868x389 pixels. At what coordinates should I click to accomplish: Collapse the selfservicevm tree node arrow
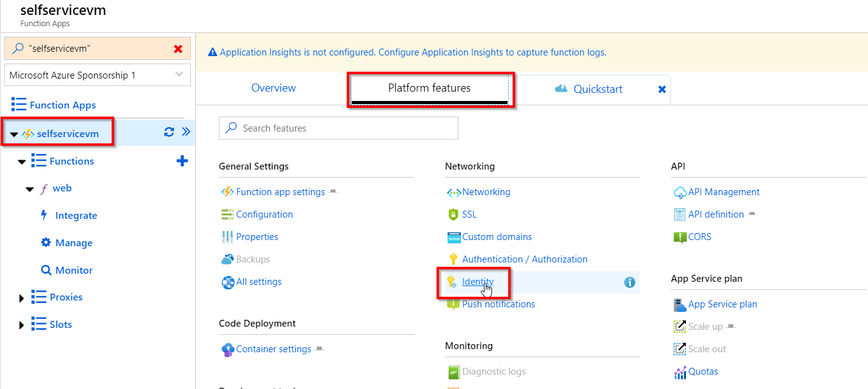pyautogui.click(x=14, y=134)
